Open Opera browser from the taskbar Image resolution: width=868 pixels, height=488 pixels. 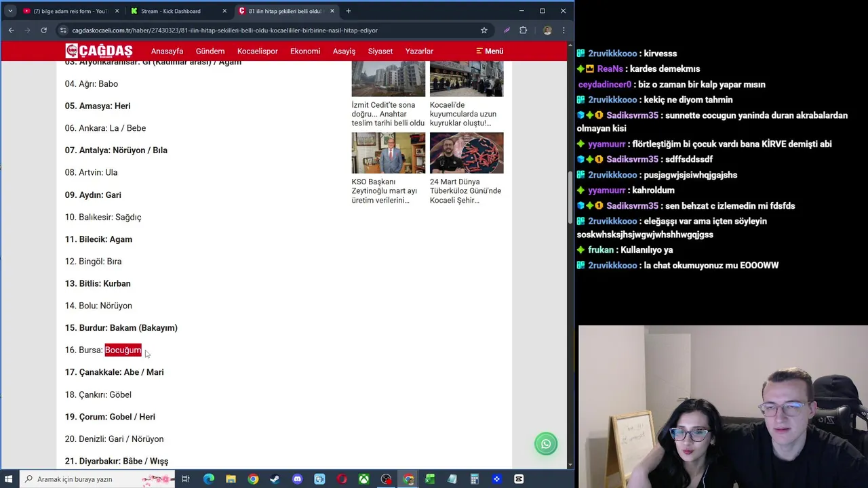tap(342, 479)
